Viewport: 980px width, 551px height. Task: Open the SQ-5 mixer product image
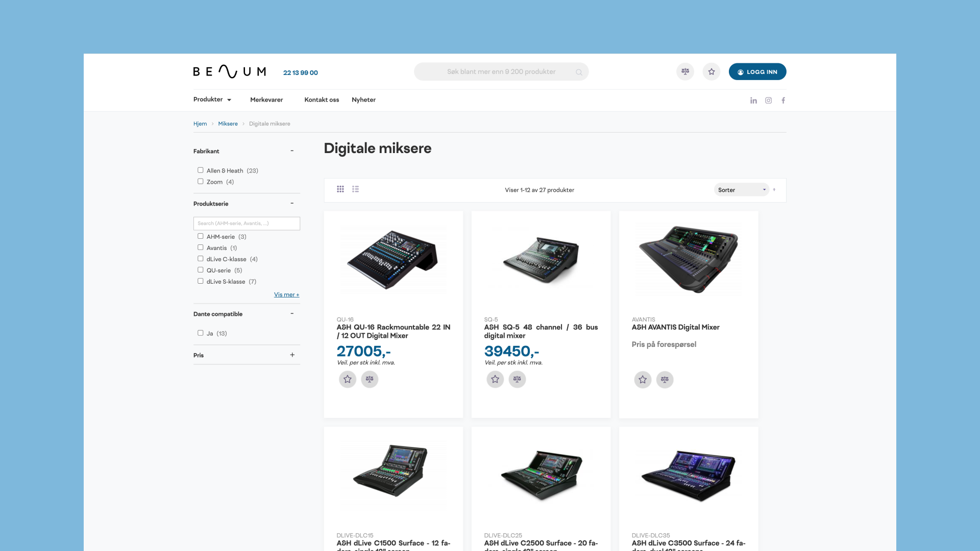pos(541,259)
